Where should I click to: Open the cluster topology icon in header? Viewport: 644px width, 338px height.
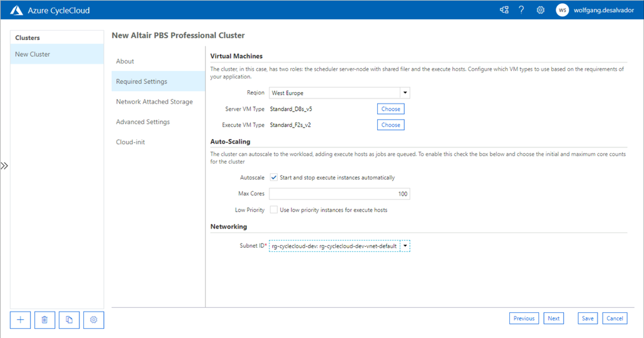coord(504,10)
